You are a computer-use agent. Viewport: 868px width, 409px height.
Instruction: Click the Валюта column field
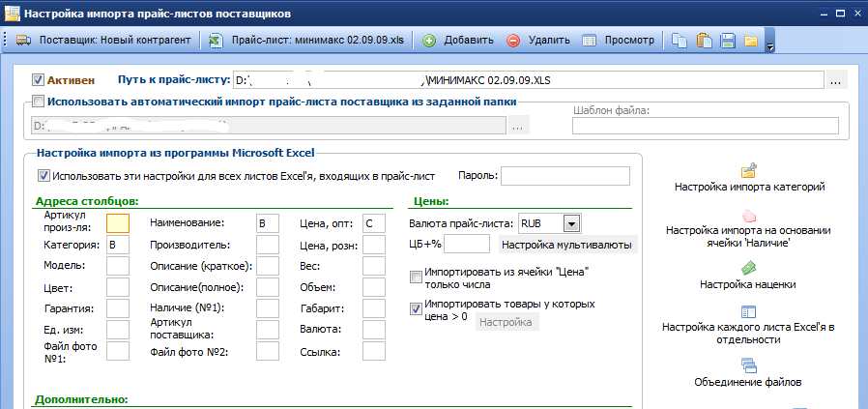pyautogui.click(x=374, y=330)
